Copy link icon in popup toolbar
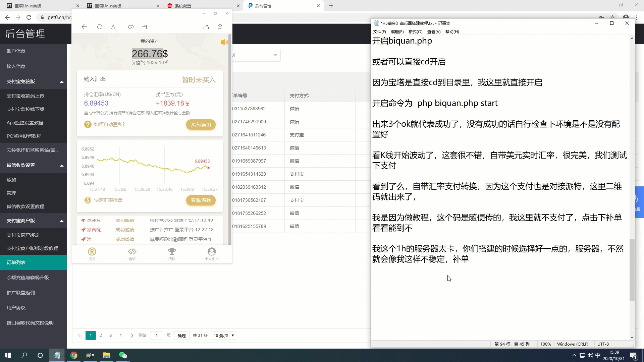Screen dimensions: 644x362 click(x=131, y=27)
